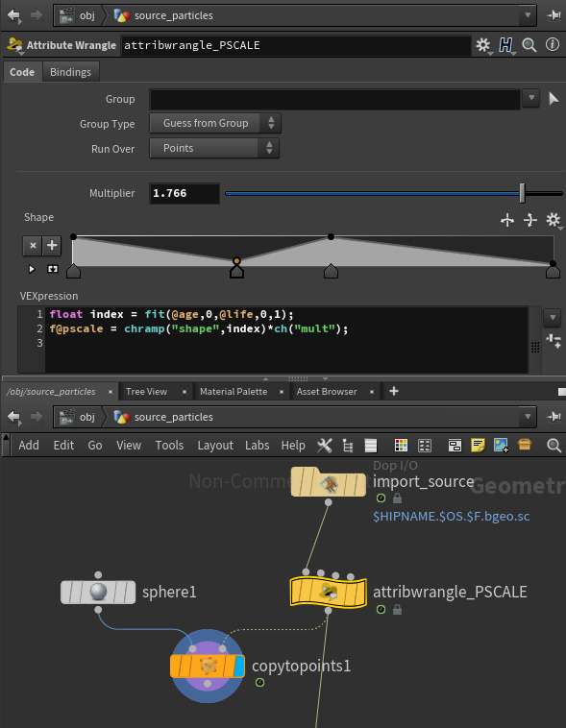Click the network box icon in toolbar
Image resolution: width=566 pixels, height=728 pixels.
point(455,446)
